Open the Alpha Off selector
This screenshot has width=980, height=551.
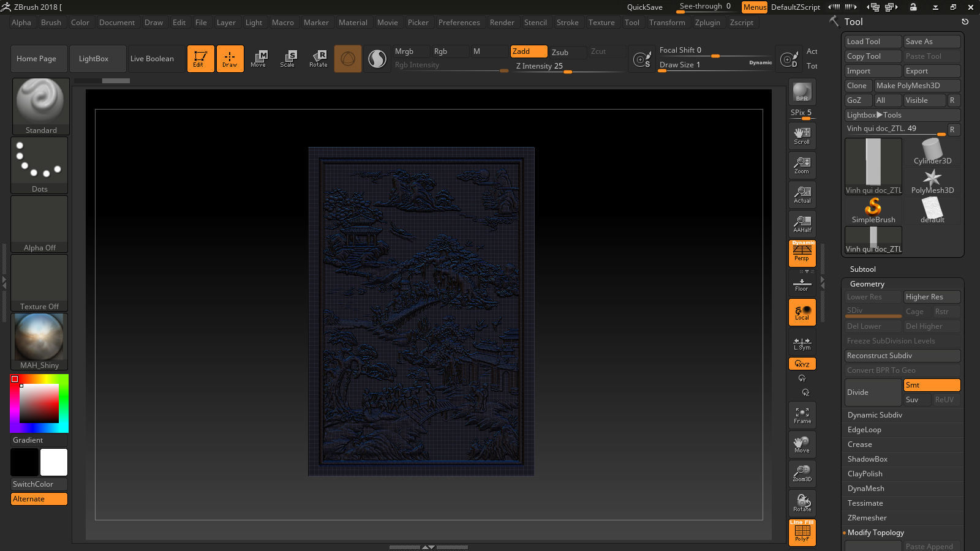coord(39,223)
